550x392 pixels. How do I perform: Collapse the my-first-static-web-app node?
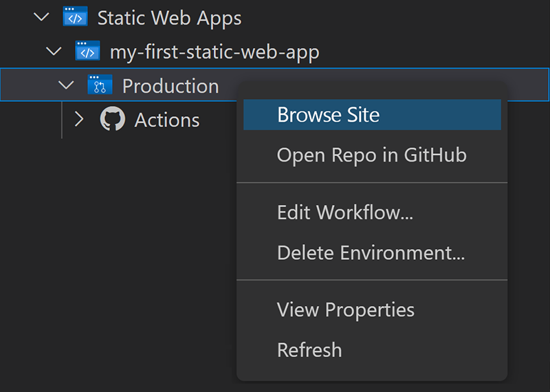54,51
